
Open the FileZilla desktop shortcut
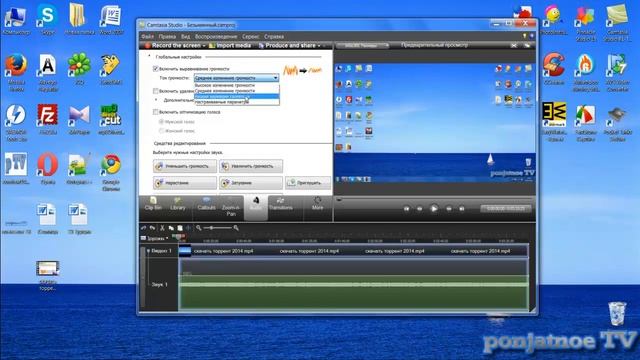(x=47, y=119)
